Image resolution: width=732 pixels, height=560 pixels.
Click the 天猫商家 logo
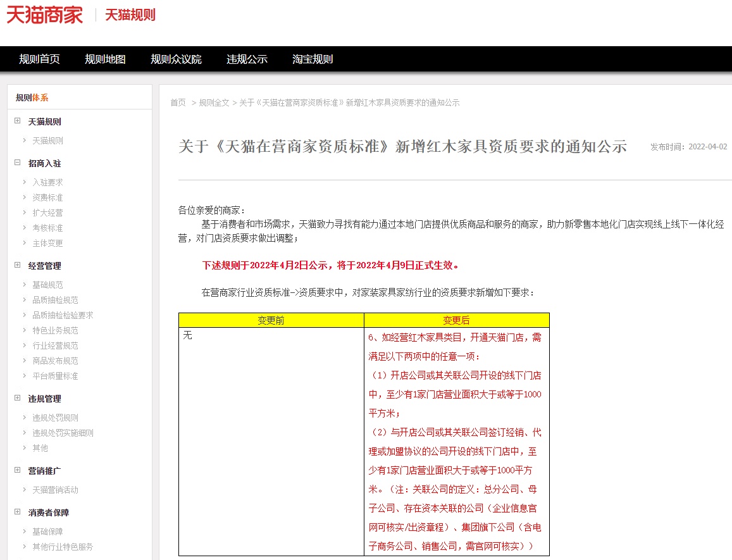[44, 15]
